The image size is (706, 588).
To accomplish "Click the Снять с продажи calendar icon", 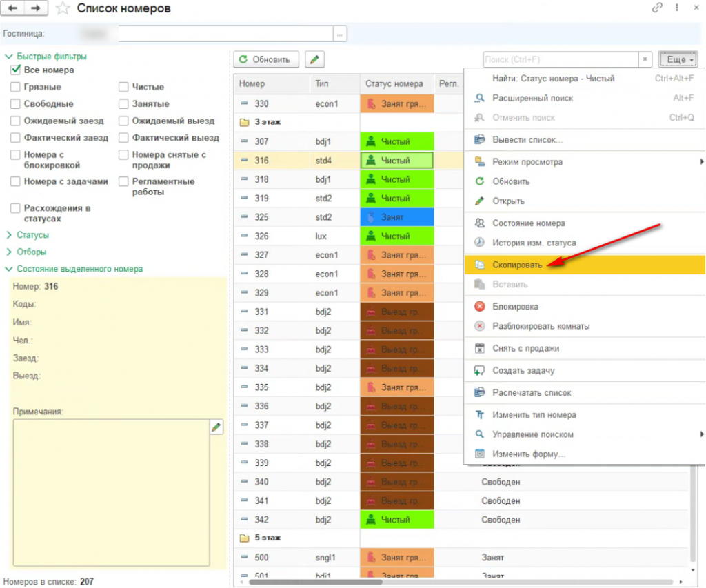I will click(x=480, y=349).
